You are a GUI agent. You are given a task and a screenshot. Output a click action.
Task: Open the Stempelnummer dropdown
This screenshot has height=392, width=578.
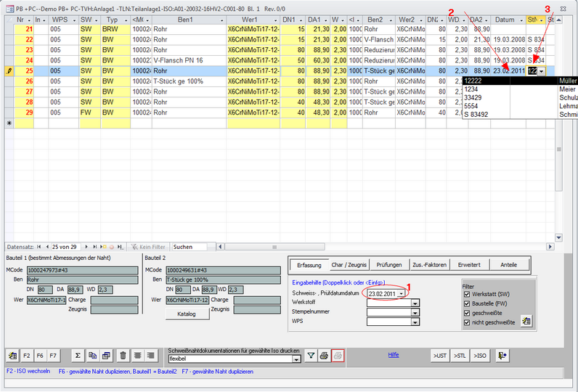pyautogui.click(x=415, y=311)
